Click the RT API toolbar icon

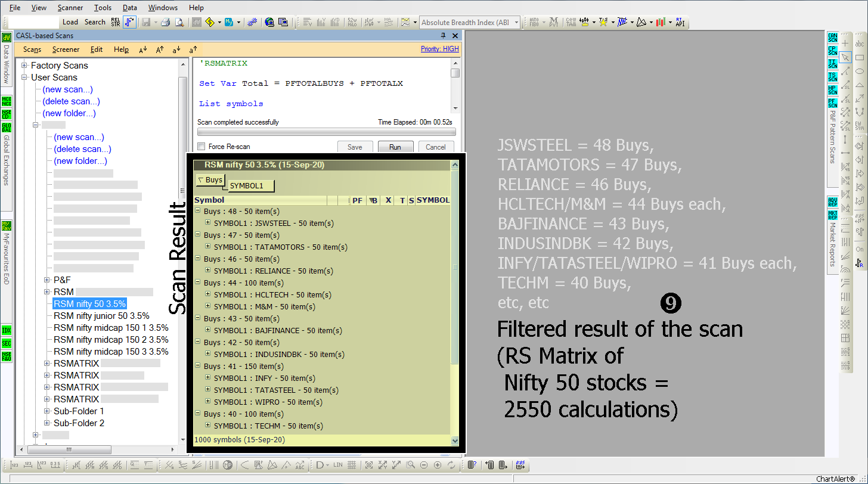pyautogui.click(x=680, y=22)
